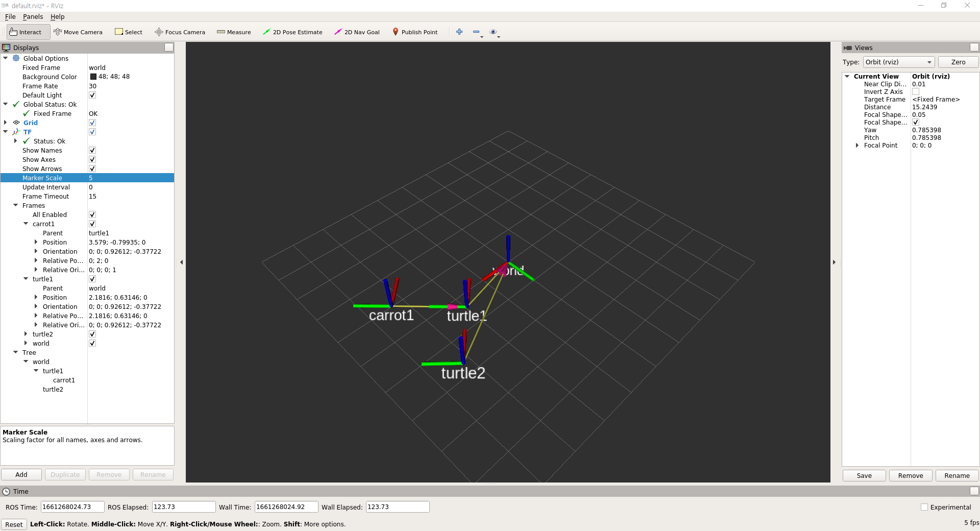Float the Views panel with its corner button

coord(974,47)
